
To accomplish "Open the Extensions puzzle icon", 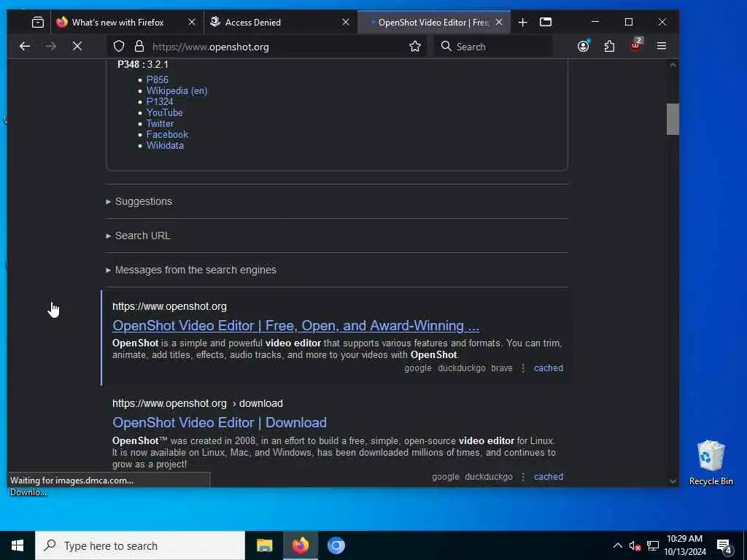I will pyautogui.click(x=609, y=46).
